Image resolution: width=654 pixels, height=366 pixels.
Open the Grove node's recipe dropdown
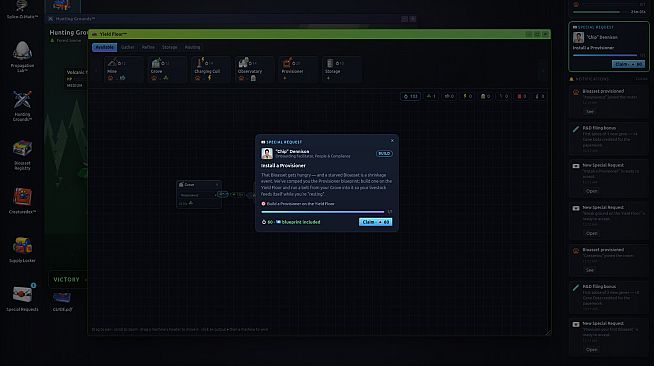point(199,195)
